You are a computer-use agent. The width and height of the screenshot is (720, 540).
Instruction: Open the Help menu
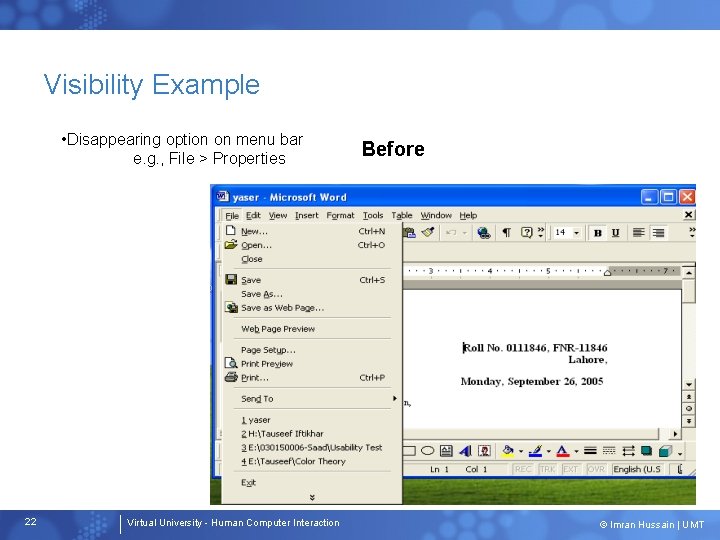468,215
